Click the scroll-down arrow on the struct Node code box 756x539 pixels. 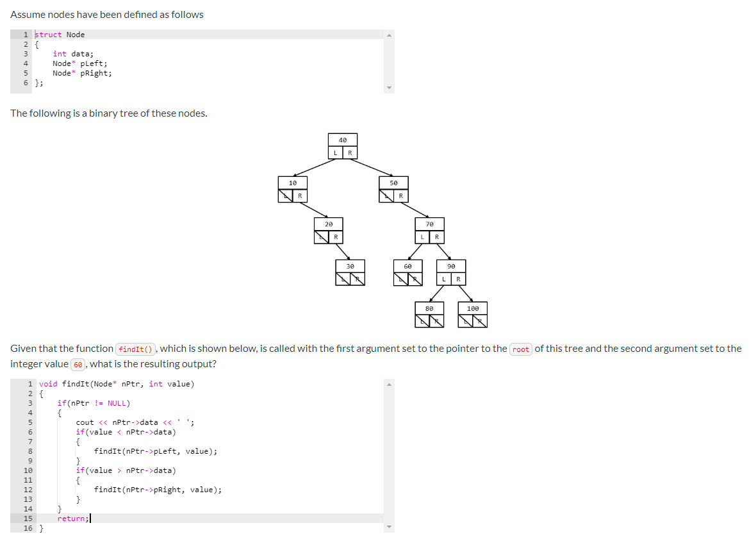point(389,87)
